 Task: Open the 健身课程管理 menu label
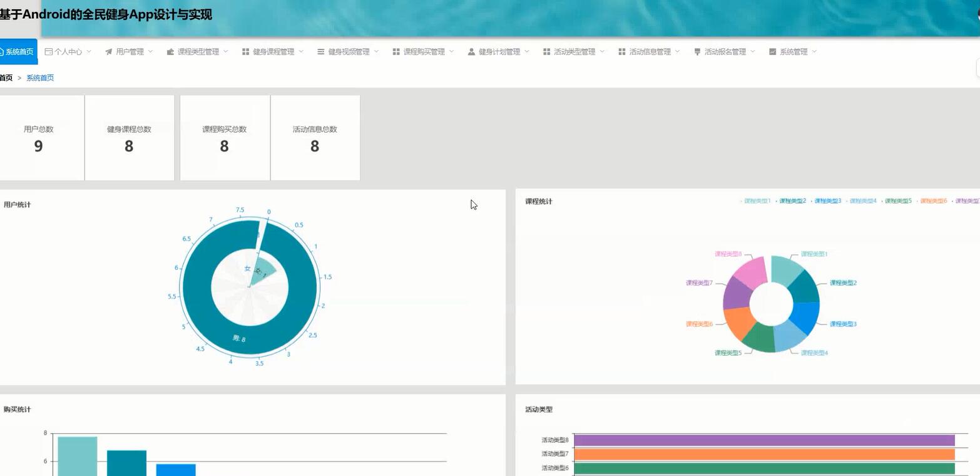[x=273, y=52]
